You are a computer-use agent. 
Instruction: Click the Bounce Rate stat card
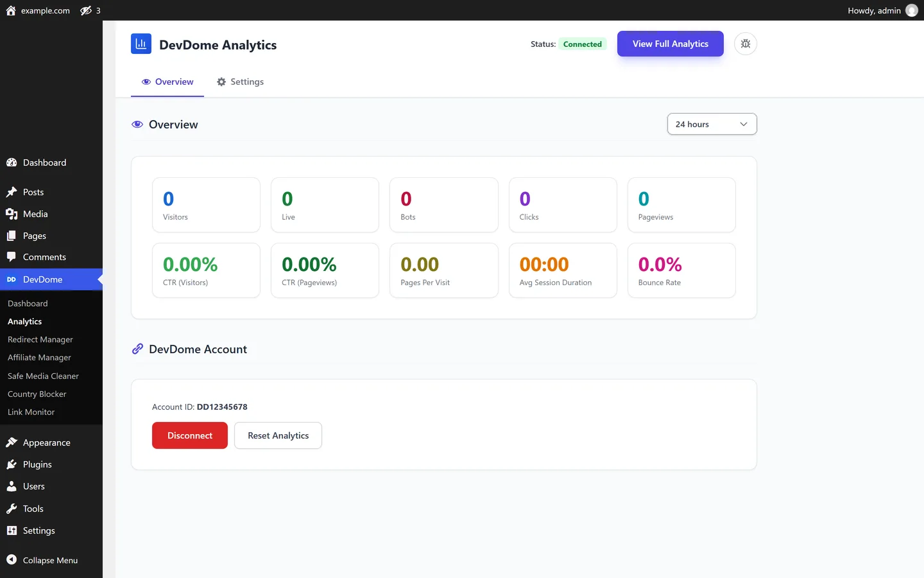(x=681, y=270)
